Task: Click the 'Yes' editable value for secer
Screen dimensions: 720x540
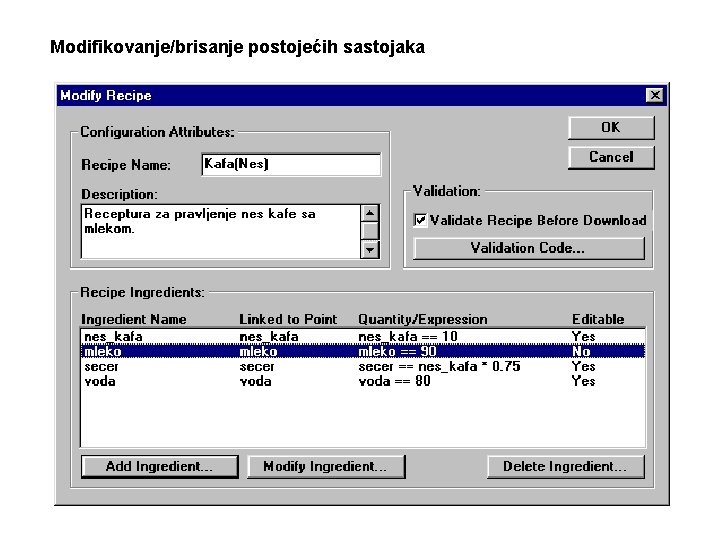Action: [x=583, y=366]
